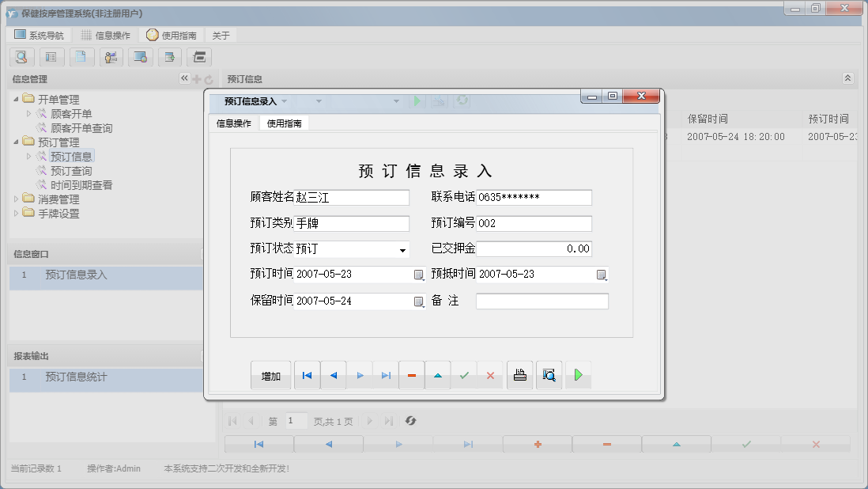Click the red delete record icon in the dialog
This screenshot has height=489, width=868.
point(412,375)
